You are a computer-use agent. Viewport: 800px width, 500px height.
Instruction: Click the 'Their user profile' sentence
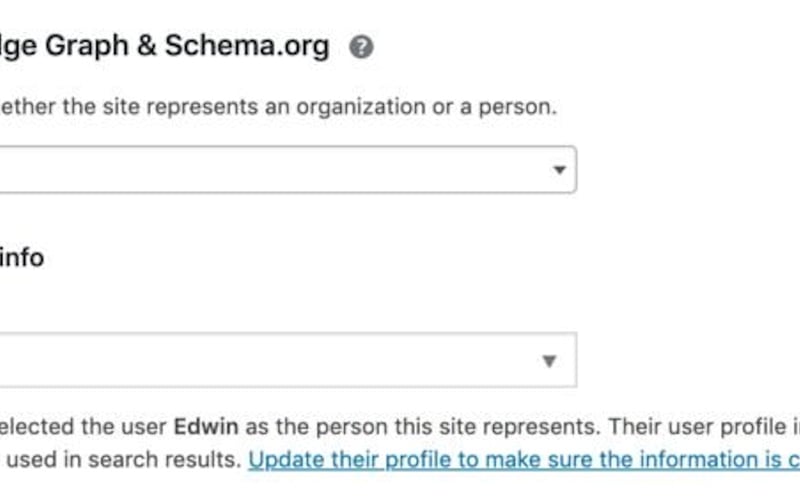tap(700, 425)
